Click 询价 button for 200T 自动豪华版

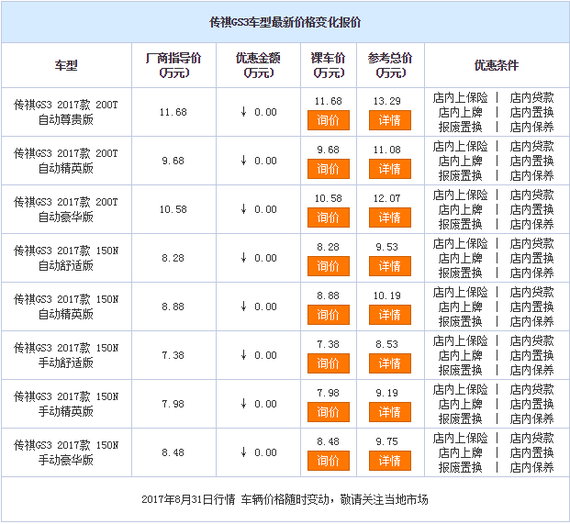(x=328, y=217)
